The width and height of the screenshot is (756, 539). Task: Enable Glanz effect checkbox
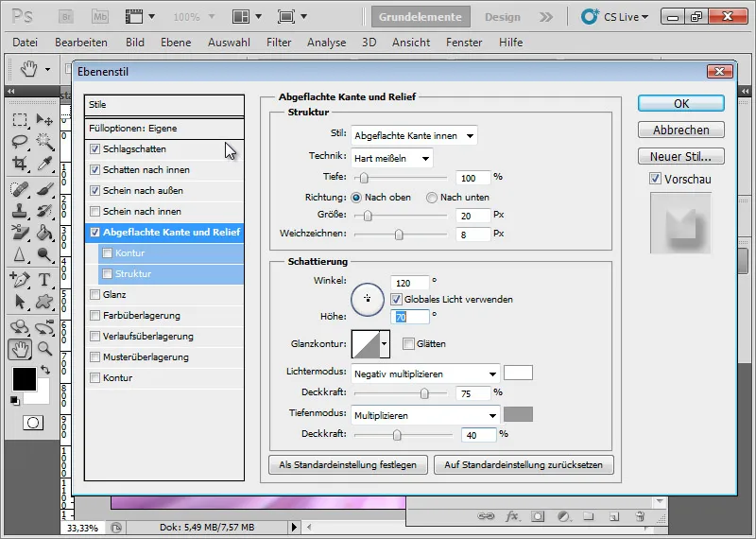[x=95, y=295]
